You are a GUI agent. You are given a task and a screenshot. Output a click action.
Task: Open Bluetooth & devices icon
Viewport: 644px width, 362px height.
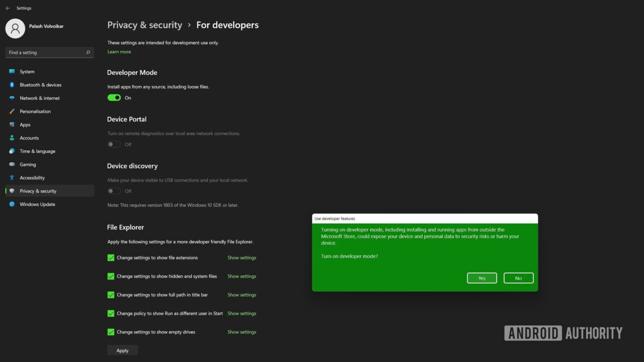[12, 85]
